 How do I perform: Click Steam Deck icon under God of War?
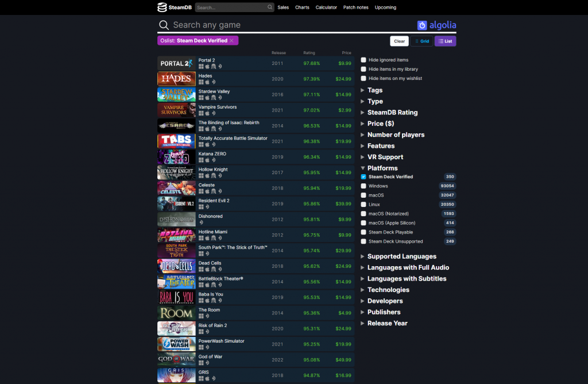[207, 363]
